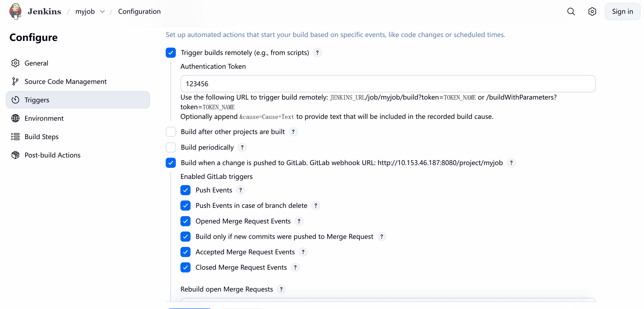The height and width of the screenshot is (309, 644).
Task: Check Build after other projects are built
Action: 171,132
